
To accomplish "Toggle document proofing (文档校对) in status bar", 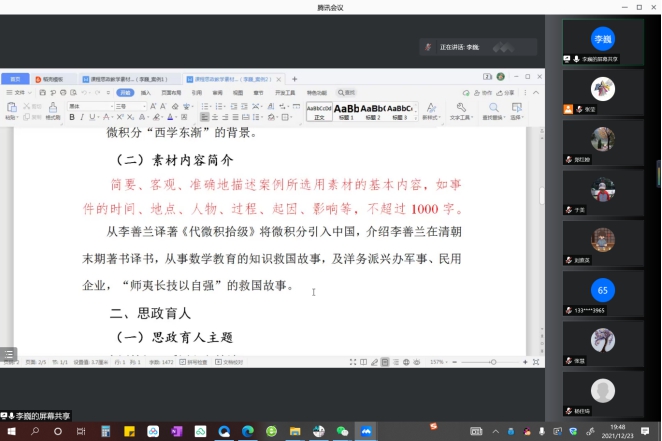I will pos(231,362).
